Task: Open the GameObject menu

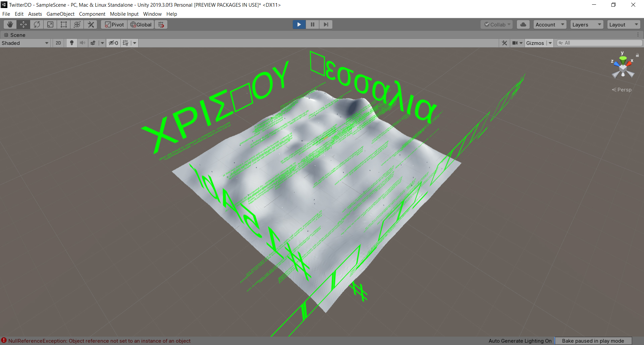Action: (60, 14)
